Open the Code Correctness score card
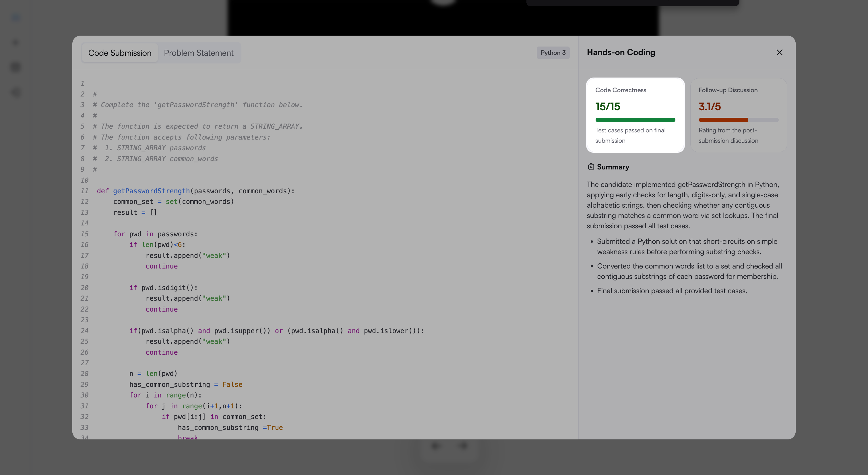 coord(635,115)
